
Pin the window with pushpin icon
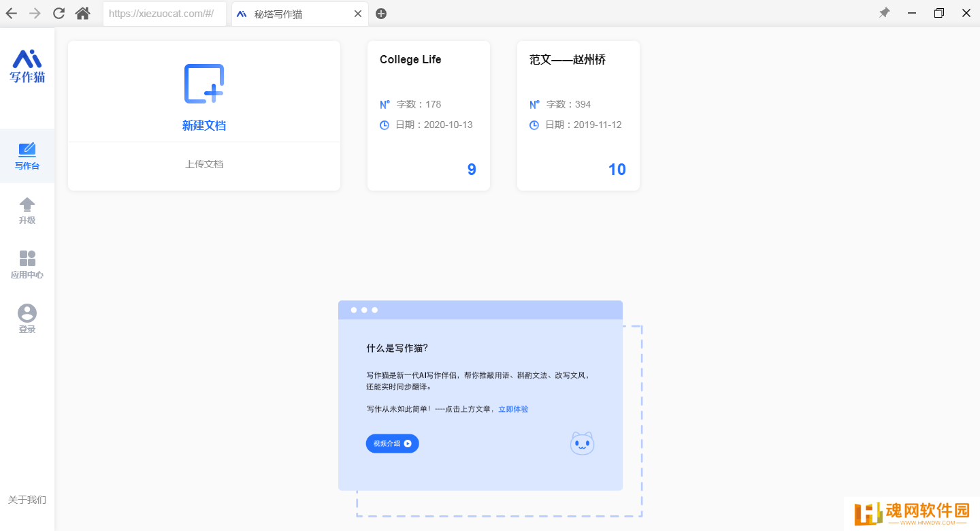pos(884,13)
